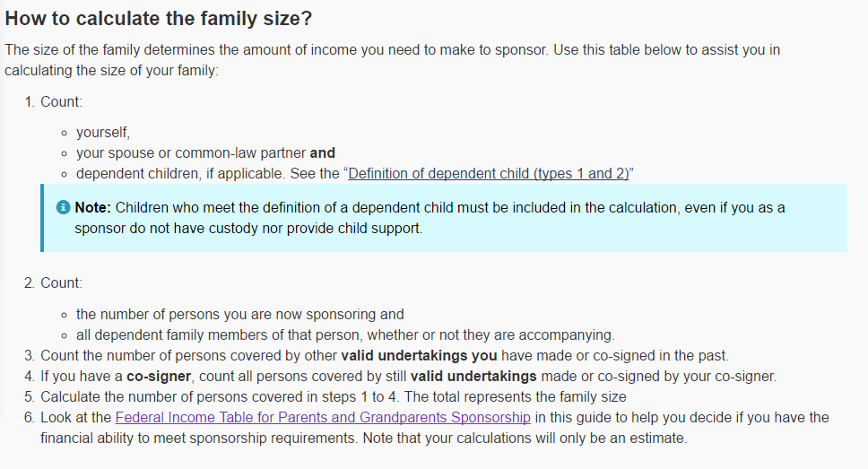This screenshot has width=868, height=469.
Task: Click the blue info icon beside Note
Action: 63,207
